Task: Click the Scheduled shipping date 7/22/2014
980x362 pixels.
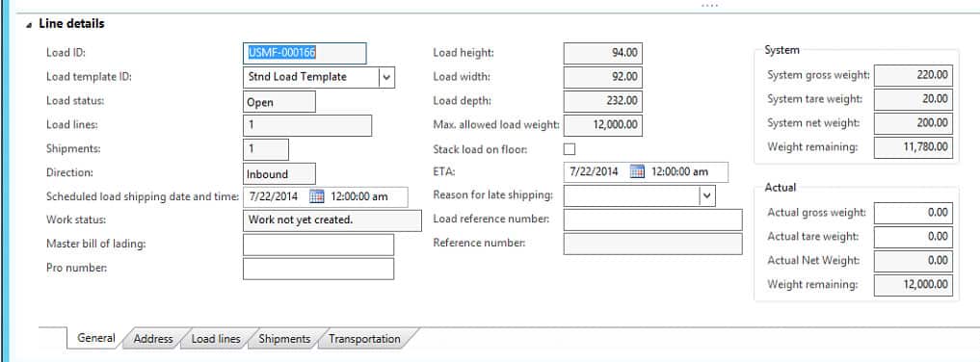Action: click(x=274, y=196)
